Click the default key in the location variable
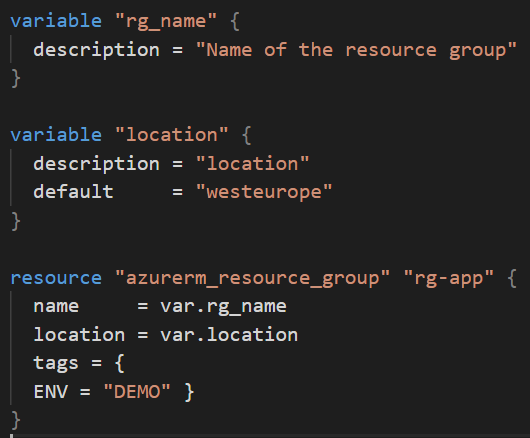530x438 pixels. tap(73, 192)
